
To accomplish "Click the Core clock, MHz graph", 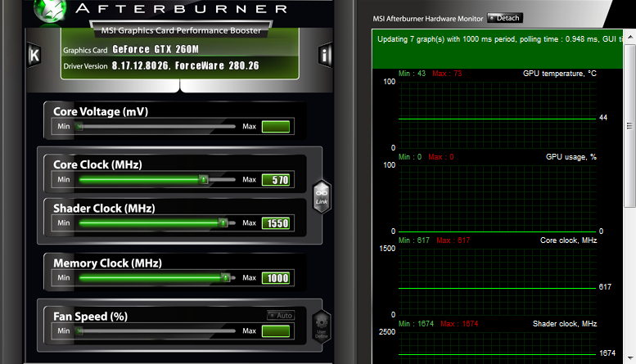I will tap(498, 281).
